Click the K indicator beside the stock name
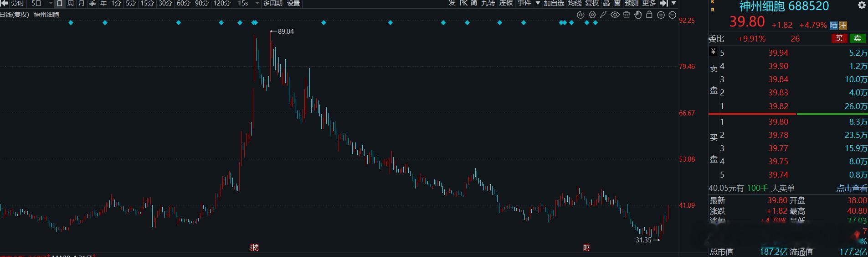The height and width of the screenshot is (257, 868). (x=713, y=3)
